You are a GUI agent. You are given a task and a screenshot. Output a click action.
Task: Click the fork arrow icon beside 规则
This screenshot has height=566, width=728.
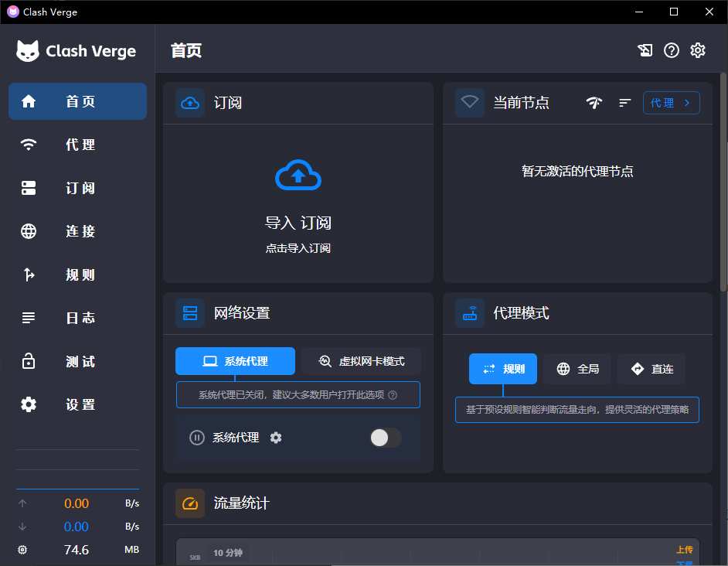(29, 274)
